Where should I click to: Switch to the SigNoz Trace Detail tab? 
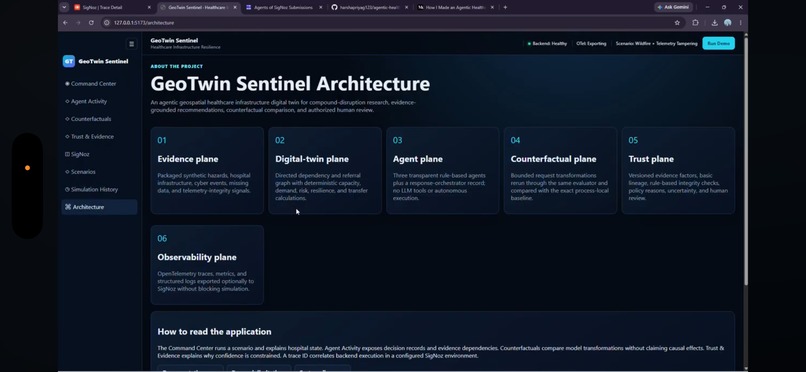[x=112, y=7]
